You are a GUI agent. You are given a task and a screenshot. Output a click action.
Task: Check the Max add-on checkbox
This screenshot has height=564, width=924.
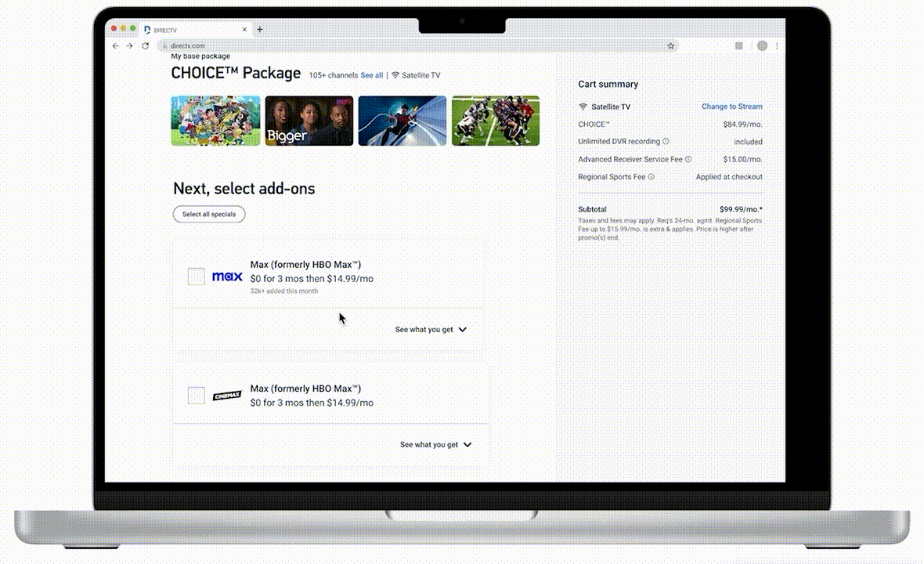197,277
